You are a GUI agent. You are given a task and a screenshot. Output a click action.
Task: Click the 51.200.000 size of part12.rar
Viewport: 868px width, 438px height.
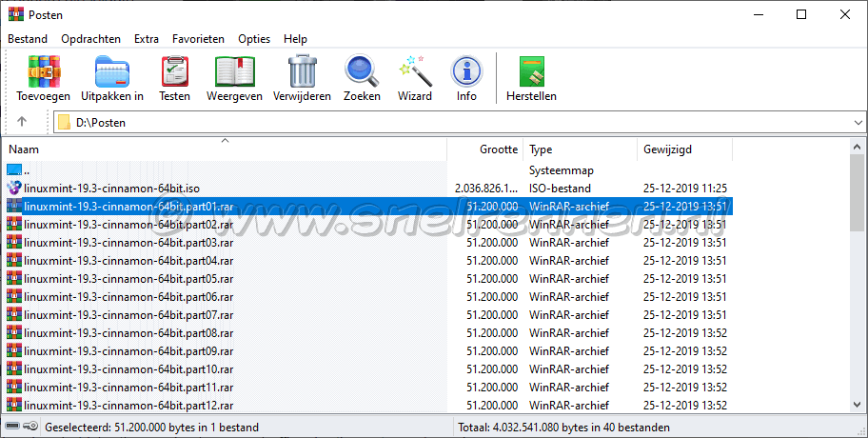click(492, 406)
